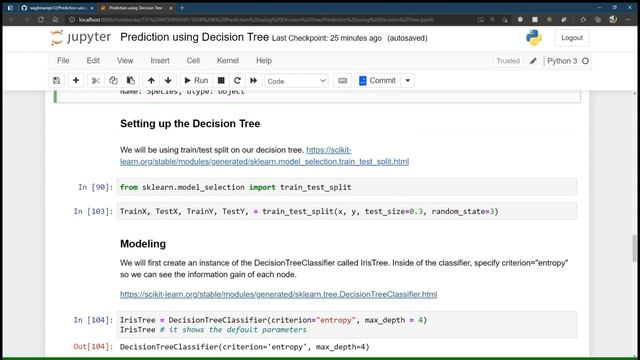Click the Setting up the Decision Tree heading
This screenshot has height=360, width=640.
[190, 124]
